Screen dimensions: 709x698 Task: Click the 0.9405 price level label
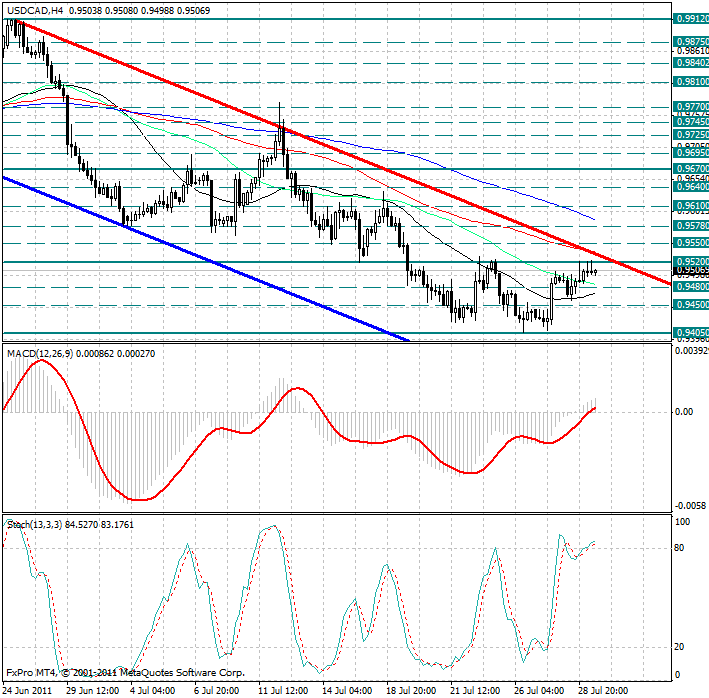[x=689, y=333]
